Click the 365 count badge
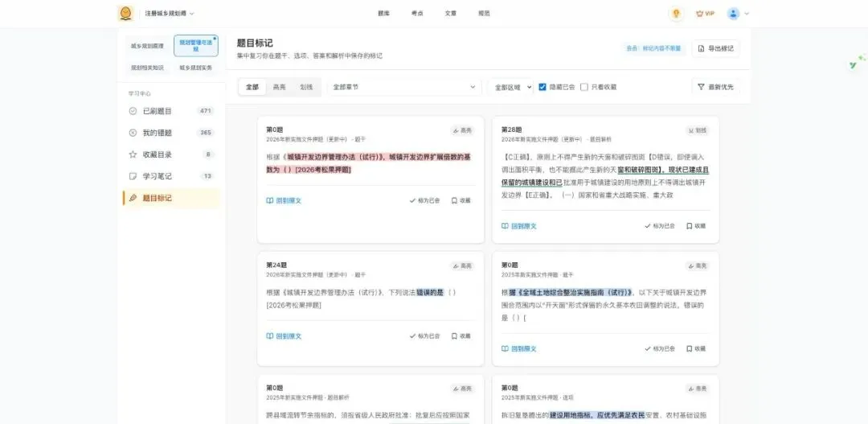The image size is (868, 424). click(x=206, y=133)
